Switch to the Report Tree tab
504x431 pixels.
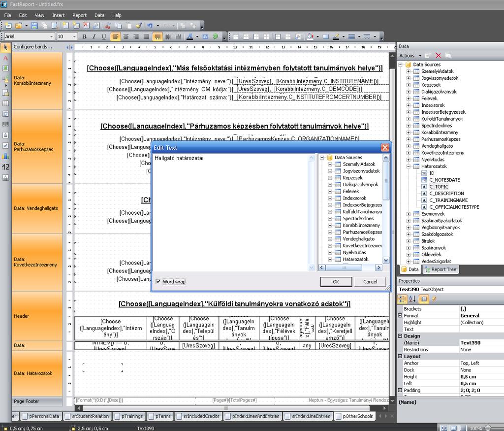(x=441, y=269)
